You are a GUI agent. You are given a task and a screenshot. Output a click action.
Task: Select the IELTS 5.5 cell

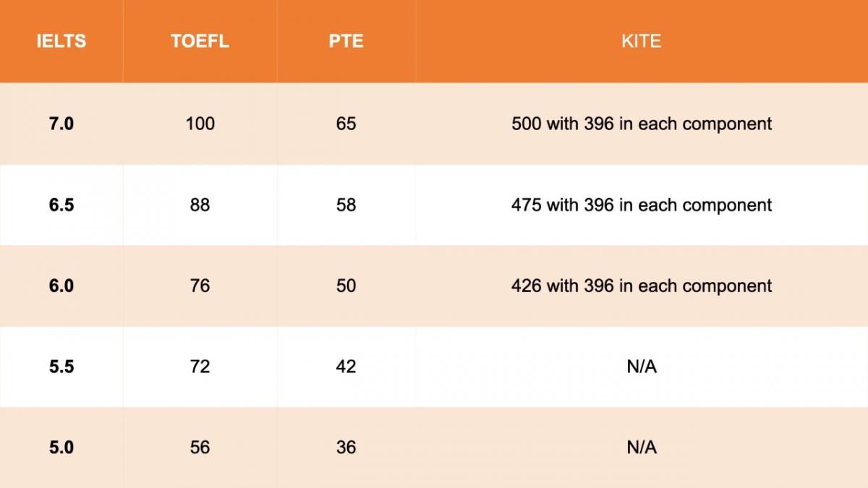tap(61, 367)
